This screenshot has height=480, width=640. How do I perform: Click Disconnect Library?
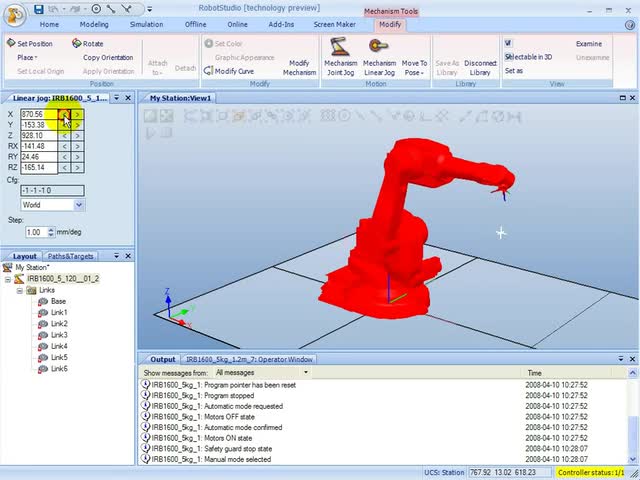pos(480,68)
